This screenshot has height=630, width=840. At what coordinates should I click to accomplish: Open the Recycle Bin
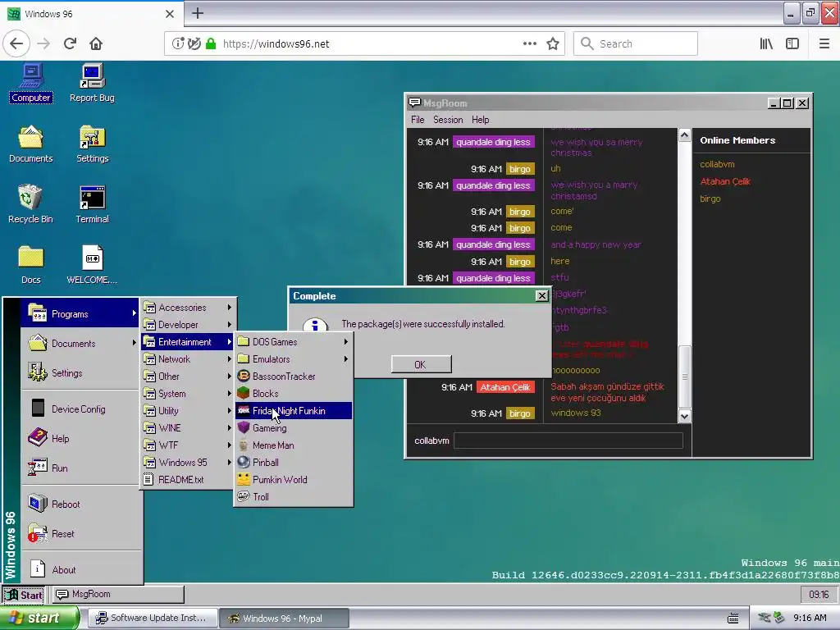30,204
